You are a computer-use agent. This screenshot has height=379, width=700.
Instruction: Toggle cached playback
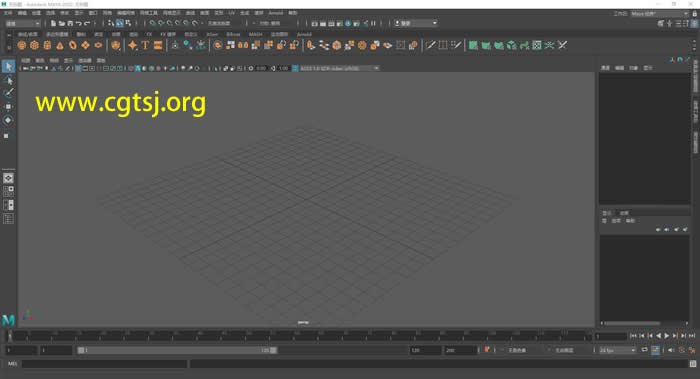(x=655, y=350)
